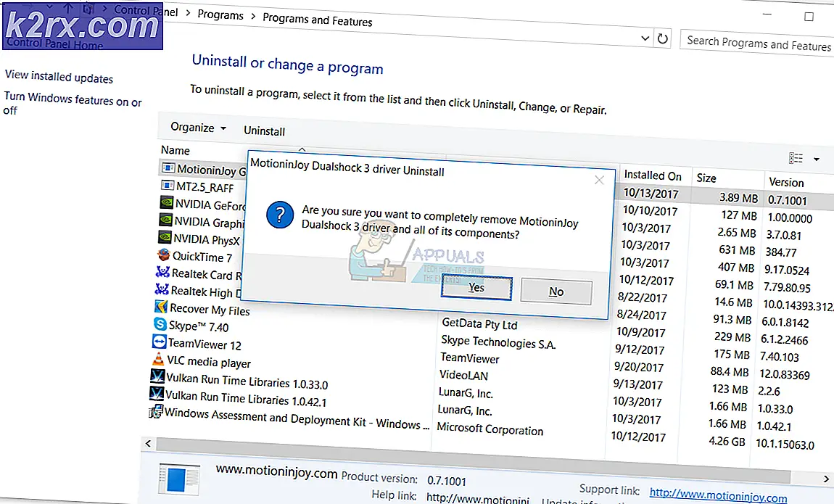
Task: Open the address bar history dropdown
Action: (645, 38)
